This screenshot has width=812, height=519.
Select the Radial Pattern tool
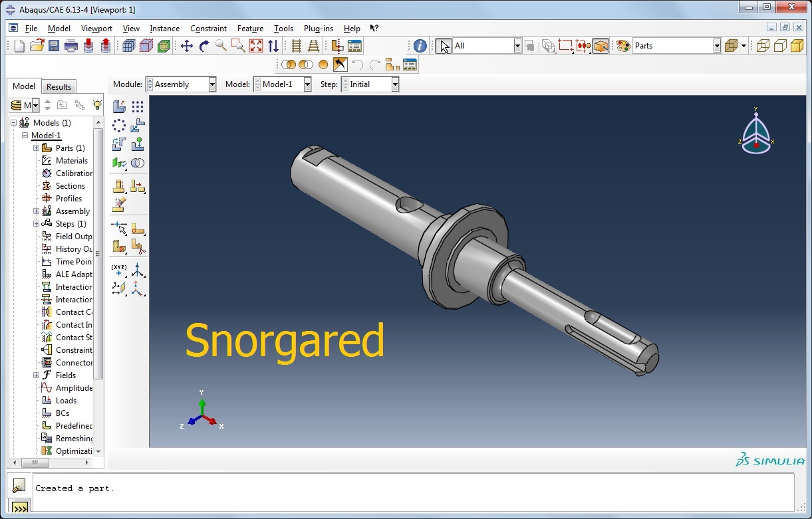pyautogui.click(x=119, y=126)
